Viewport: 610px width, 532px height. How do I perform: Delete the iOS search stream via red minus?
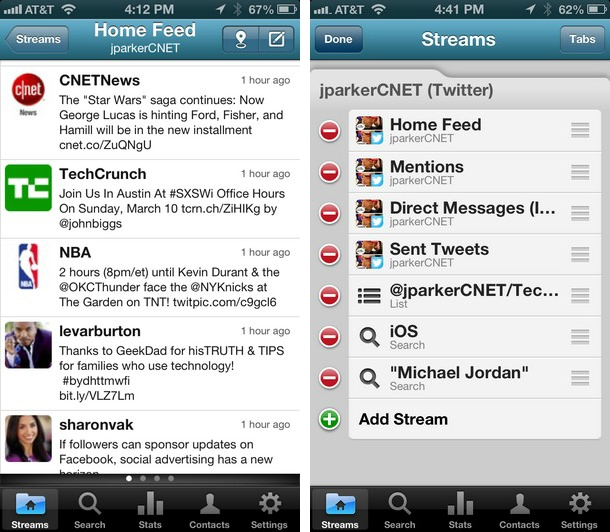coord(330,336)
